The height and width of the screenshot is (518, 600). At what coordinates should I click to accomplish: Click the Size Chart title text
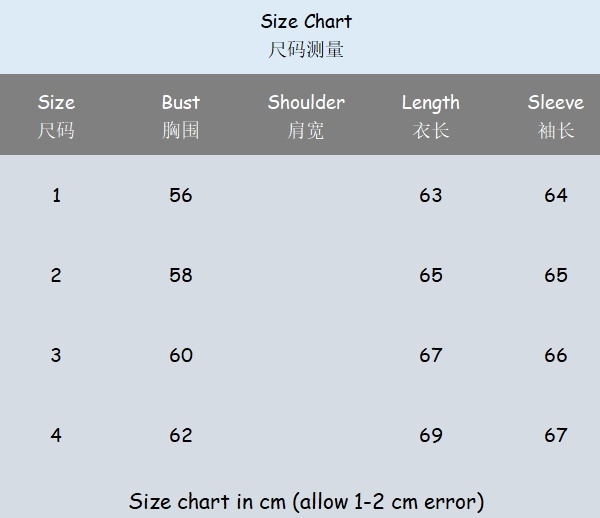point(306,22)
